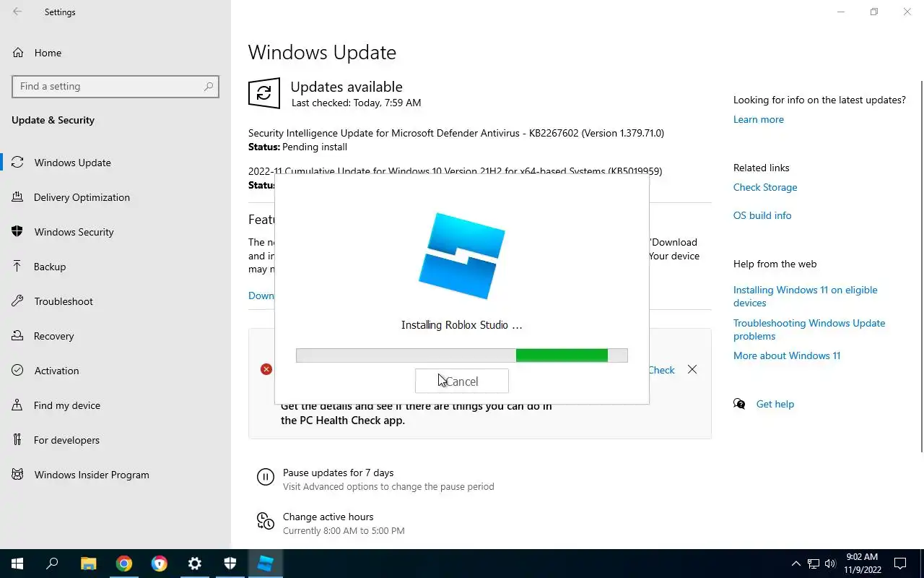Viewport: 924px width, 578px height.
Task: Click the Activation checkmark icon
Action: 18,371
